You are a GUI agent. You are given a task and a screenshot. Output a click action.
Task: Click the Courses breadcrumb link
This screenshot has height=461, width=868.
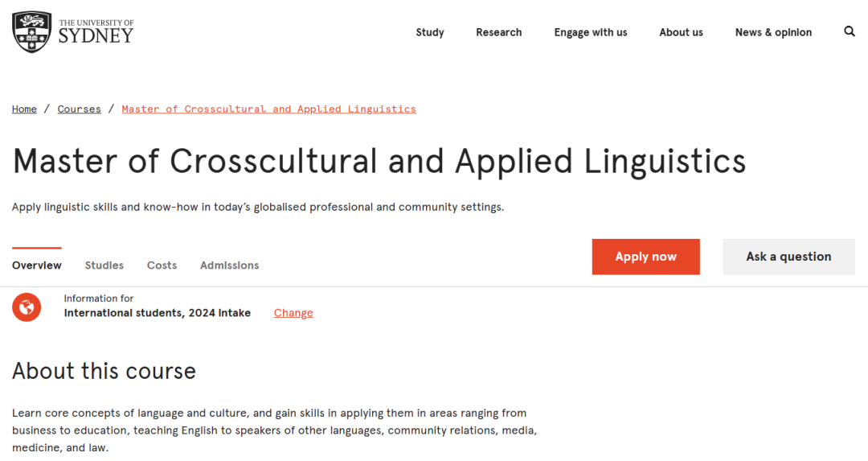click(x=80, y=109)
